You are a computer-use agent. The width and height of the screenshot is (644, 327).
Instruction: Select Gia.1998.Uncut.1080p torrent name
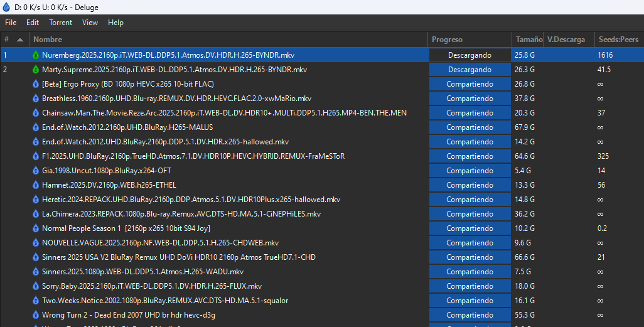(x=106, y=171)
